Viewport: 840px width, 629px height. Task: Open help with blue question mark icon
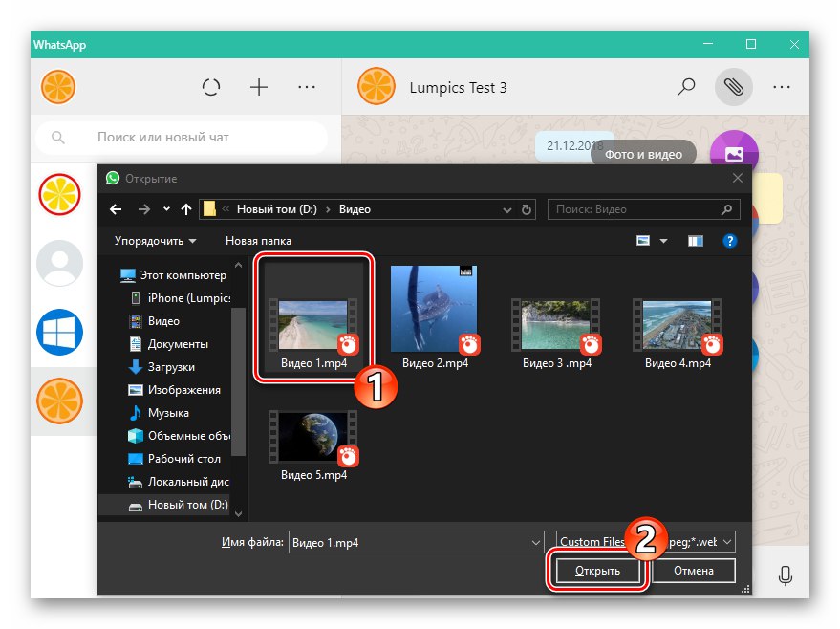(729, 241)
